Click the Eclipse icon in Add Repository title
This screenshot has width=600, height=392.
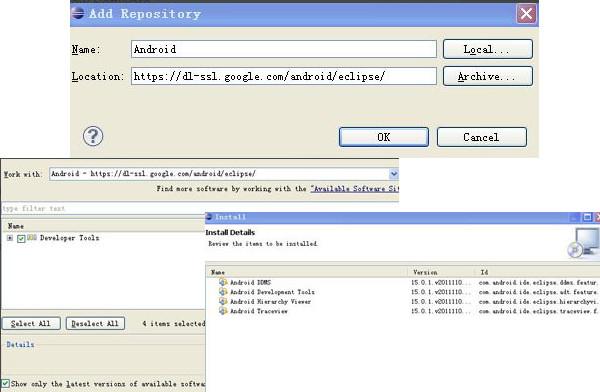click(x=78, y=13)
